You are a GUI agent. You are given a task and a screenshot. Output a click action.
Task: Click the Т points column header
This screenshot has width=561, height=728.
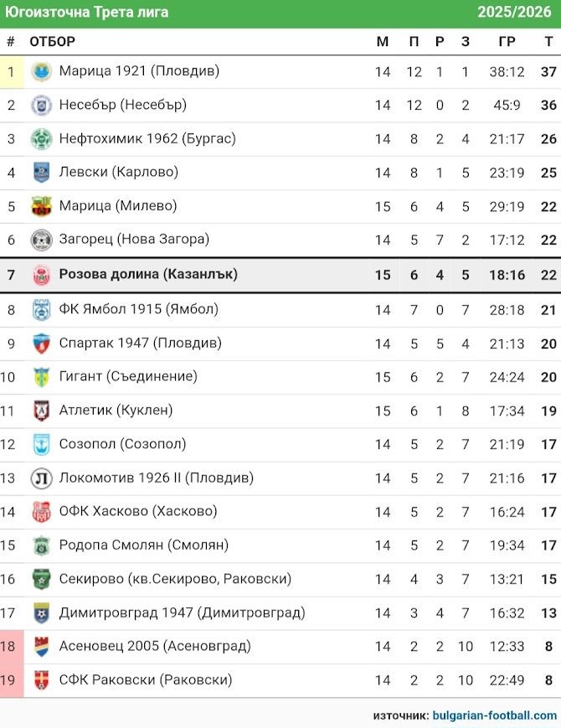(548, 42)
